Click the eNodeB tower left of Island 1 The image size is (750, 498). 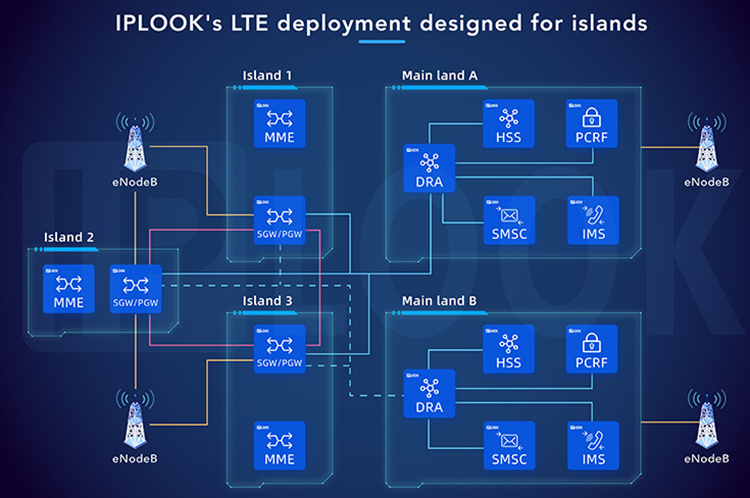point(135,143)
